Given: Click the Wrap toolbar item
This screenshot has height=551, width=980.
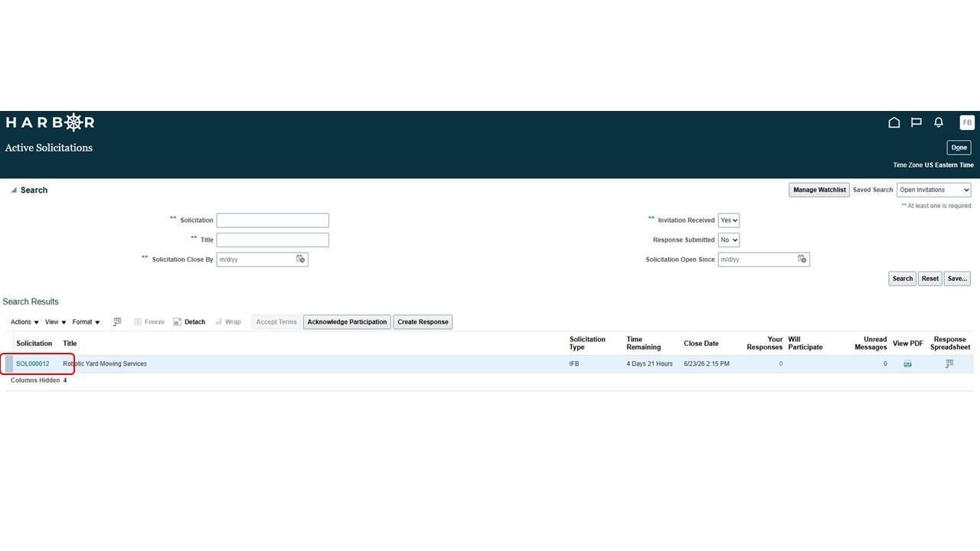Looking at the screenshot, I should (x=228, y=322).
